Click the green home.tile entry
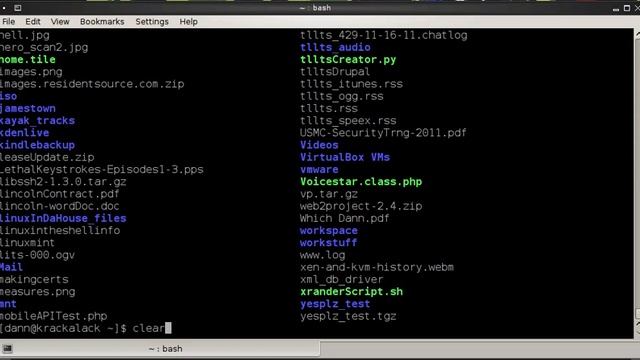This screenshot has width=640, height=360. tap(28, 60)
